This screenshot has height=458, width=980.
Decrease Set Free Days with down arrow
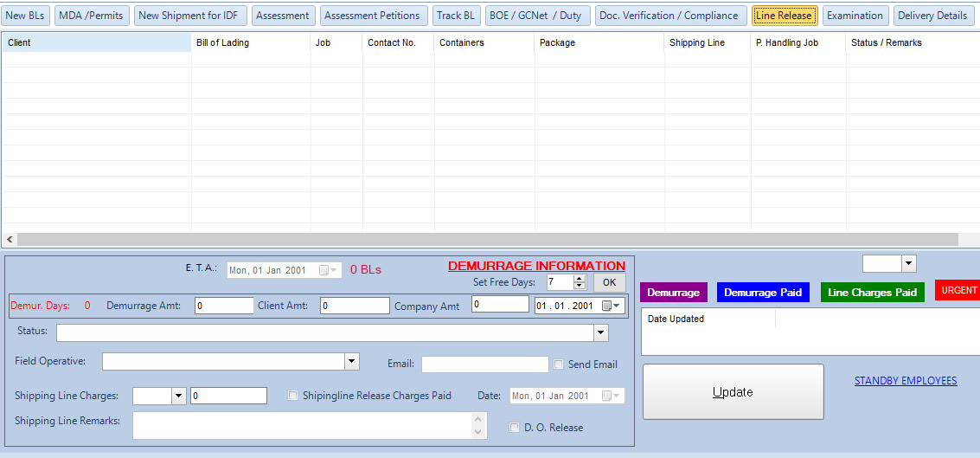[580, 287]
